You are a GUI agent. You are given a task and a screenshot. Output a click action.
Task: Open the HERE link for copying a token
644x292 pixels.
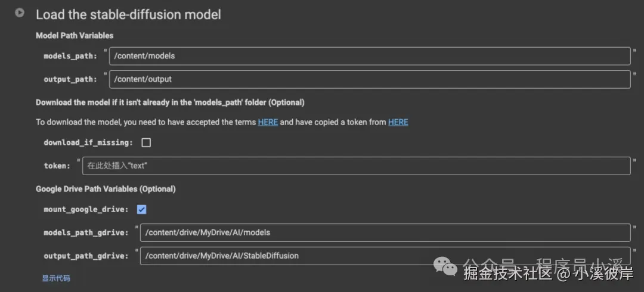coord(398,122)
